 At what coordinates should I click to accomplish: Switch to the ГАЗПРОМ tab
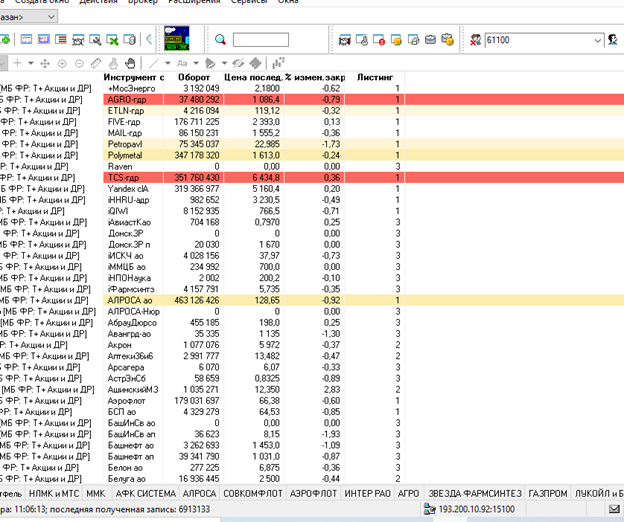[548, 494]
